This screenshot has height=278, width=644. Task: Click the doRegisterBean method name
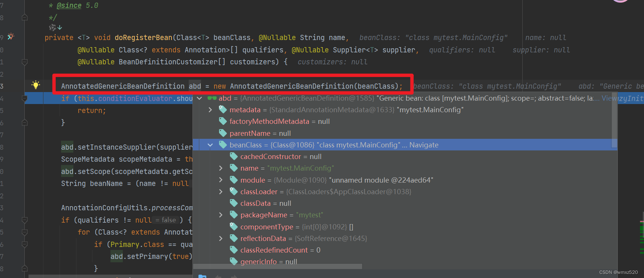coord(143,37)
